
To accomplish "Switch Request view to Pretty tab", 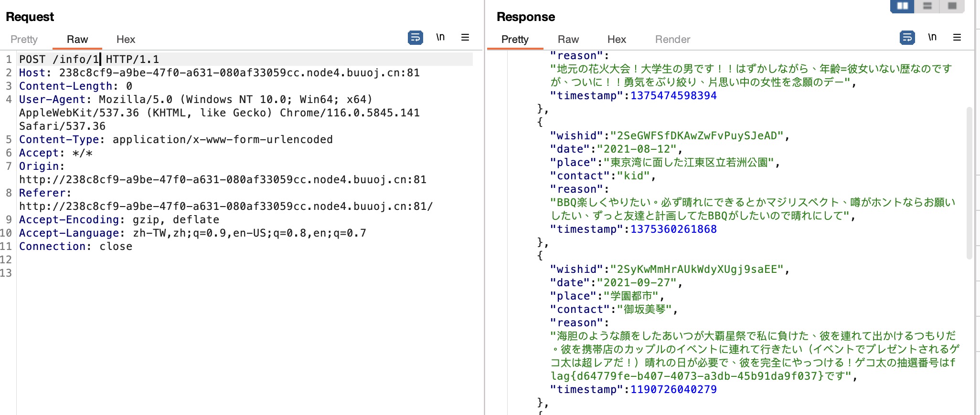I will point(24,39).
